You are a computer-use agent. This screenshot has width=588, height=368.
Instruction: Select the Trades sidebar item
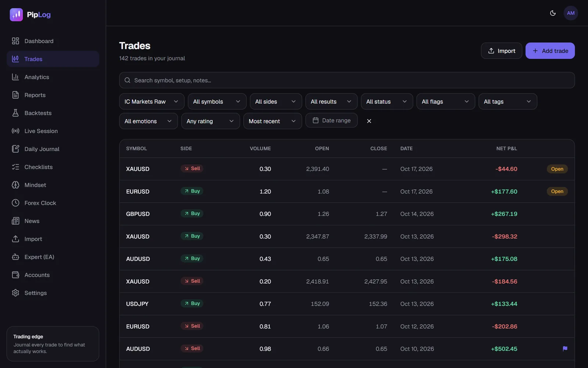tap(53, 59)
